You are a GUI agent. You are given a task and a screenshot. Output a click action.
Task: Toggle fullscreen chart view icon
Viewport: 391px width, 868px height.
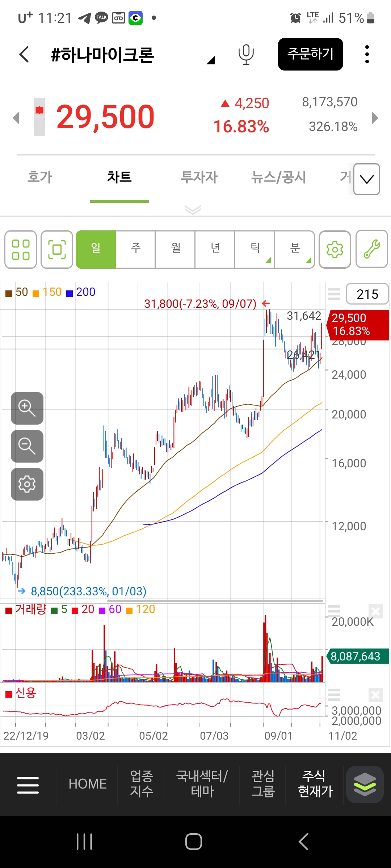click(57, 250)
